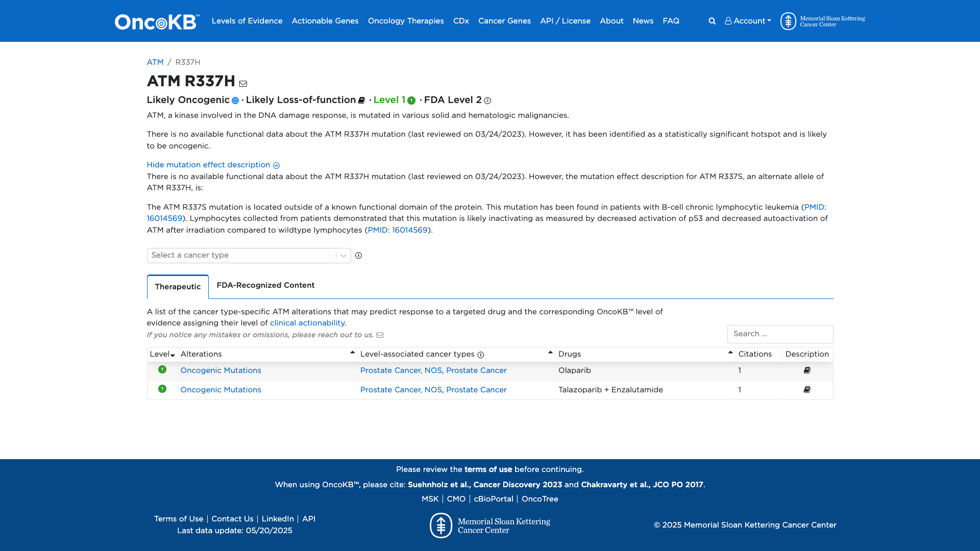Open Terms of Use footer link

(x=179, y=519)
